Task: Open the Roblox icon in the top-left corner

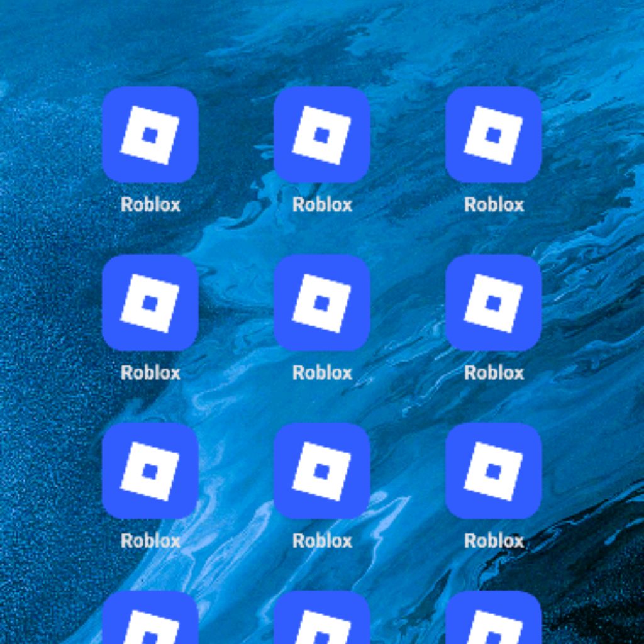Action: [150, 135]
